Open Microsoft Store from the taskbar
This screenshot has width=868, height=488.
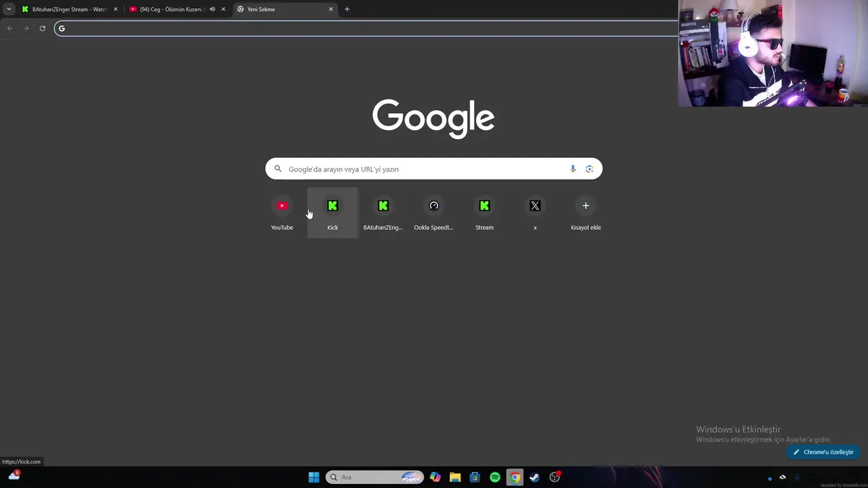click(x=475, y=477)
